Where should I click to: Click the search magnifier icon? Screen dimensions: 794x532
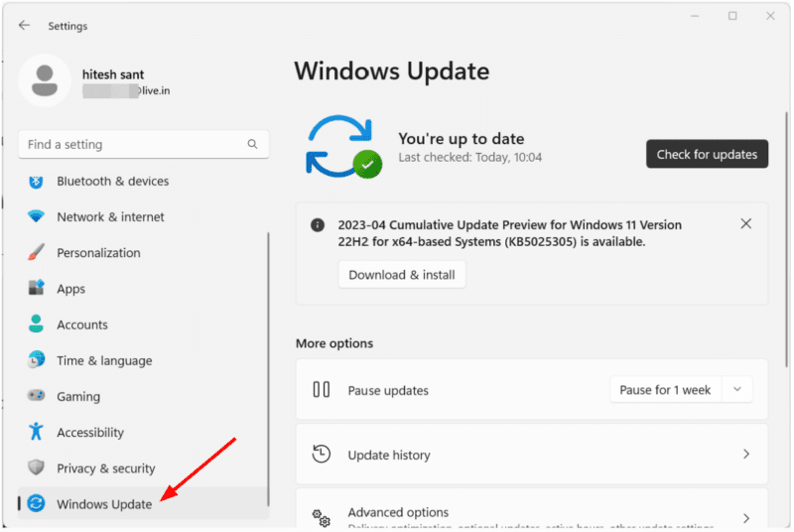[x=252, y=144]
